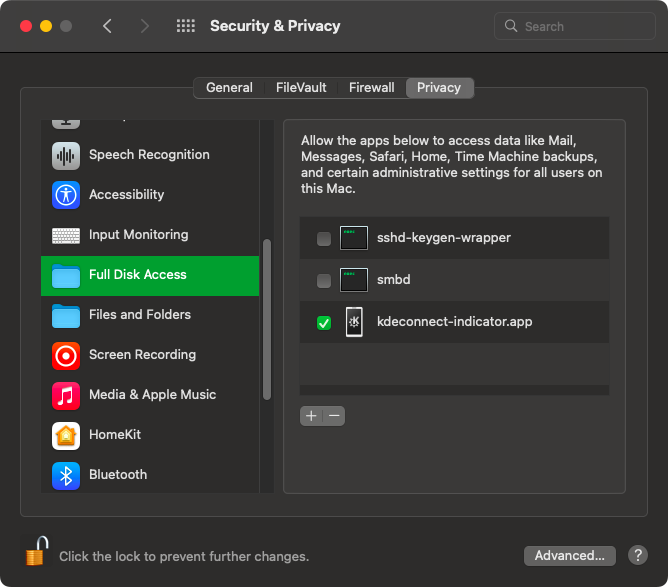Screen dimensions: 668x587
Task: Switch to the Firewall tab
Action: [x=371, y=88]
